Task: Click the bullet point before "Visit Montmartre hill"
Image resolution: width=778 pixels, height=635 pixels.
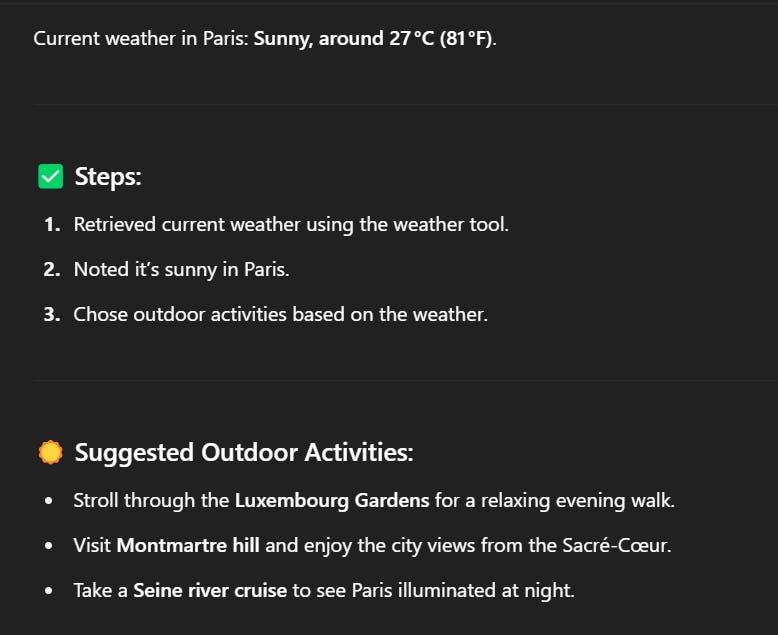Action: click(49, 545)
